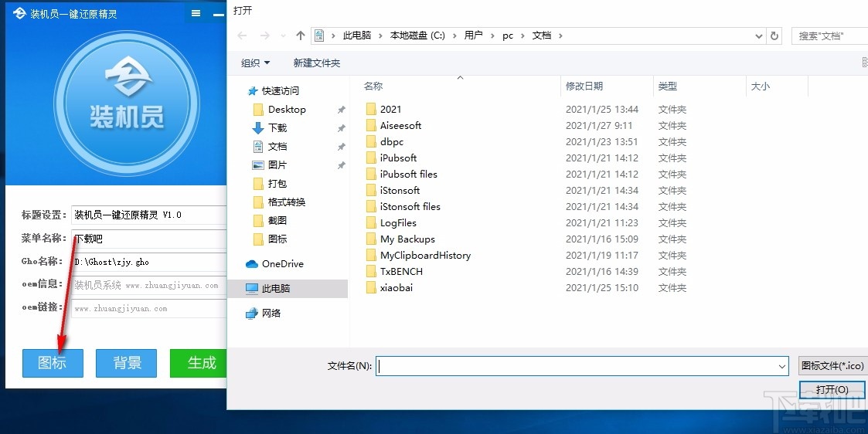Select 此电脑 in navigation pane
868x434 pixels.
pos(276,288)
